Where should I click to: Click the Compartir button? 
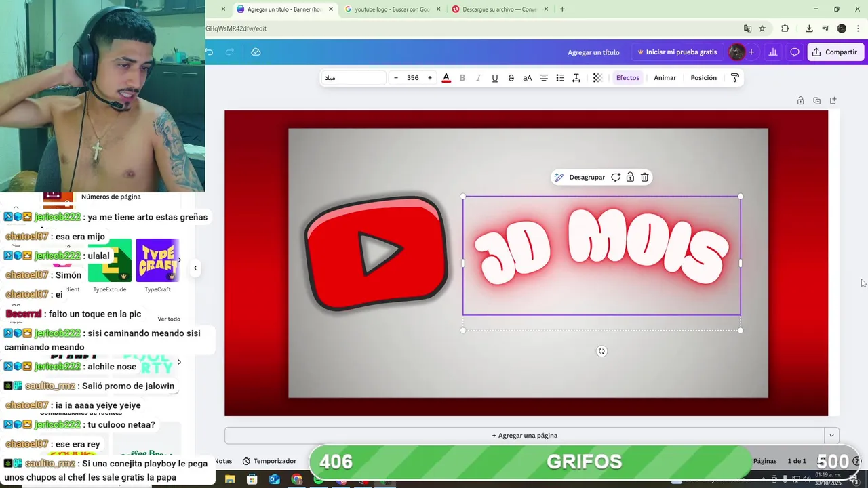point(835,52)
